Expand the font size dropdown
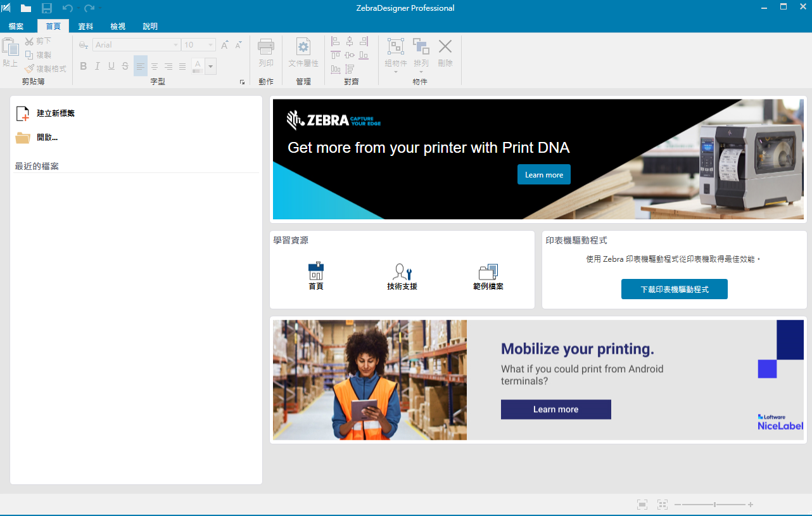 pyautogui.click(x=210, y=45)
